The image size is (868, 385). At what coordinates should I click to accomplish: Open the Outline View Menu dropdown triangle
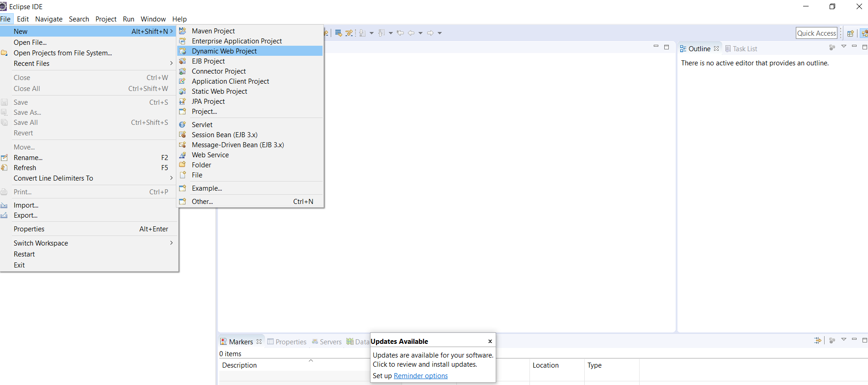pos(844,47)
